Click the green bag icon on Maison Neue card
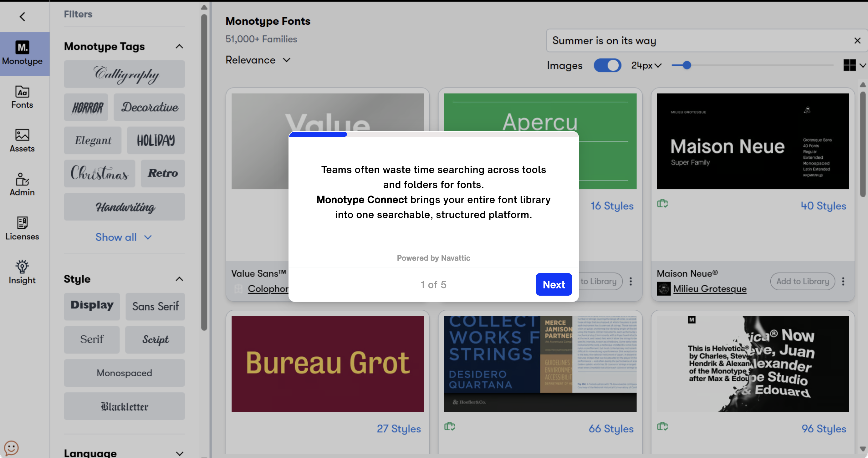 pos(662,203)
